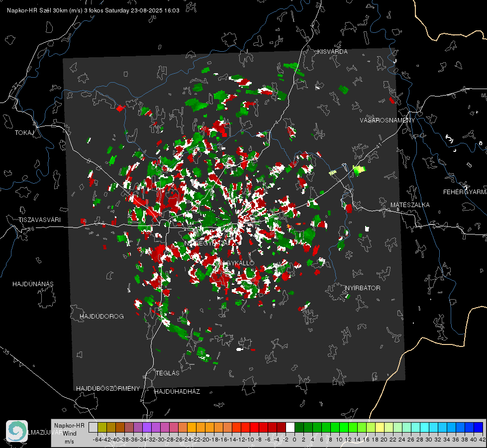Screen dimensions: 487x448
Task: Pick the olive swatch between -64 and -42
Action: 102,428
